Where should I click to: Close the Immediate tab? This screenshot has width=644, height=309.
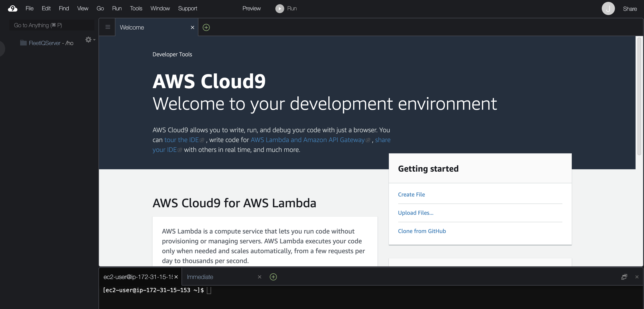[x=260, y=277]
